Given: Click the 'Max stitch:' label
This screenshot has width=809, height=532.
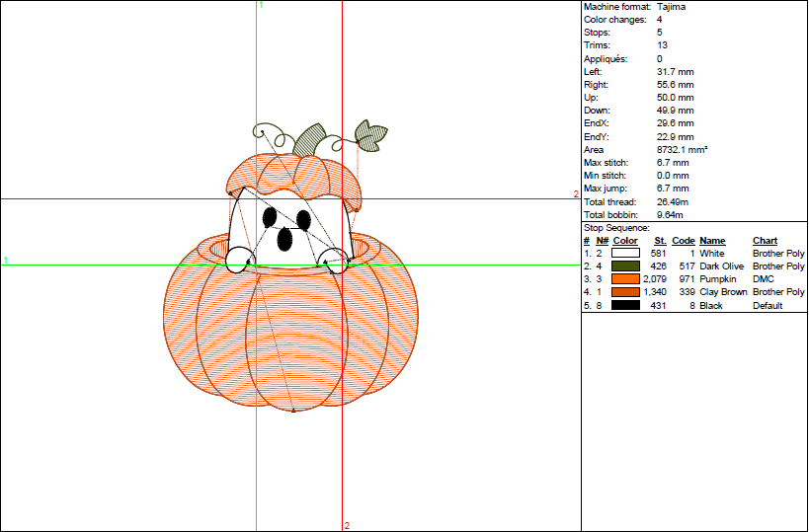Looking at the screenshot, I should [606, 163].
